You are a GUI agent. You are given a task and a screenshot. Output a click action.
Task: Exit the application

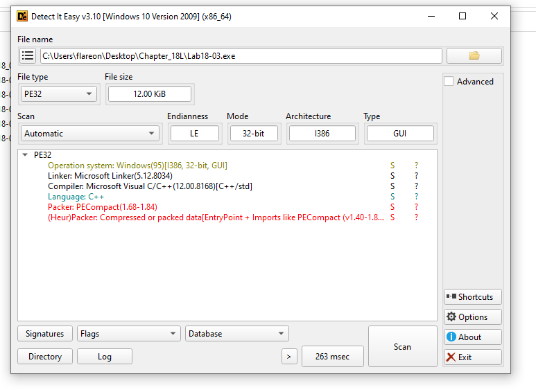473,357
